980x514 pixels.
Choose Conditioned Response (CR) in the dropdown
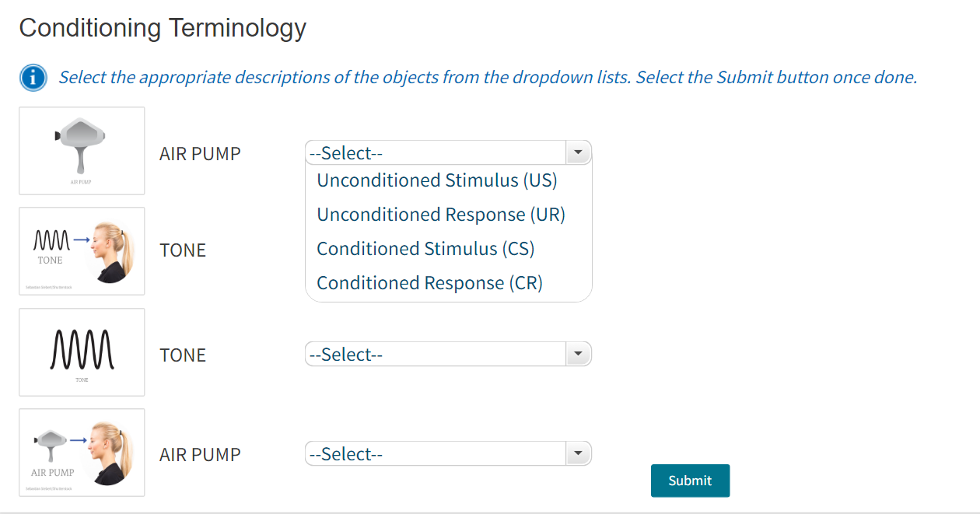click(x=430, y=282)
